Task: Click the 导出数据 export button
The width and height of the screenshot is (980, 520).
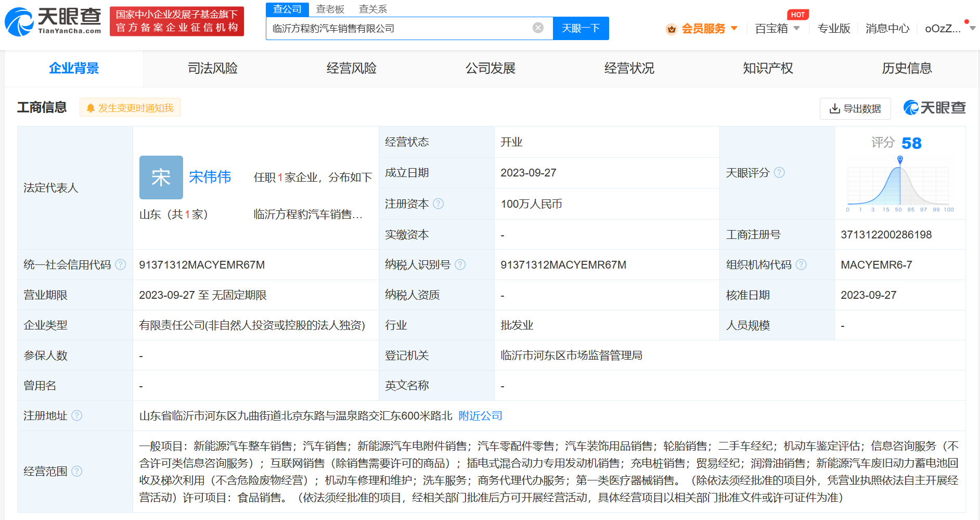Action: pos(855,108)
